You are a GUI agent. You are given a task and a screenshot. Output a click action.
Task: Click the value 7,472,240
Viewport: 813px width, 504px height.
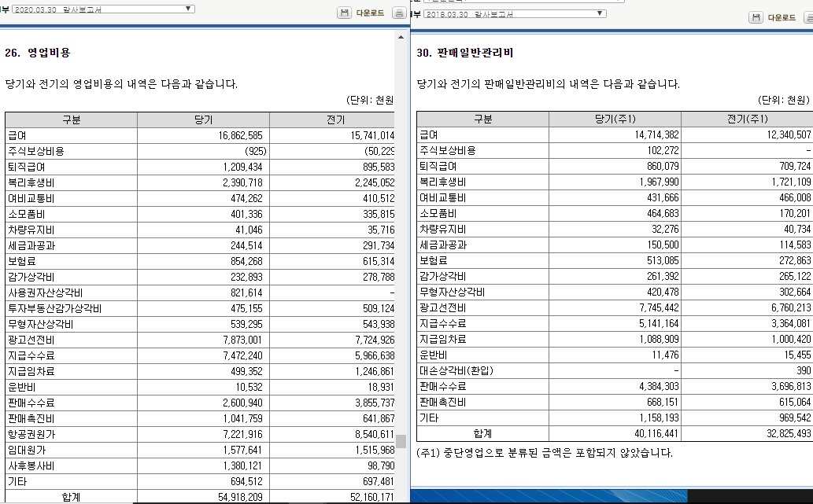click(x=242, y=356)
